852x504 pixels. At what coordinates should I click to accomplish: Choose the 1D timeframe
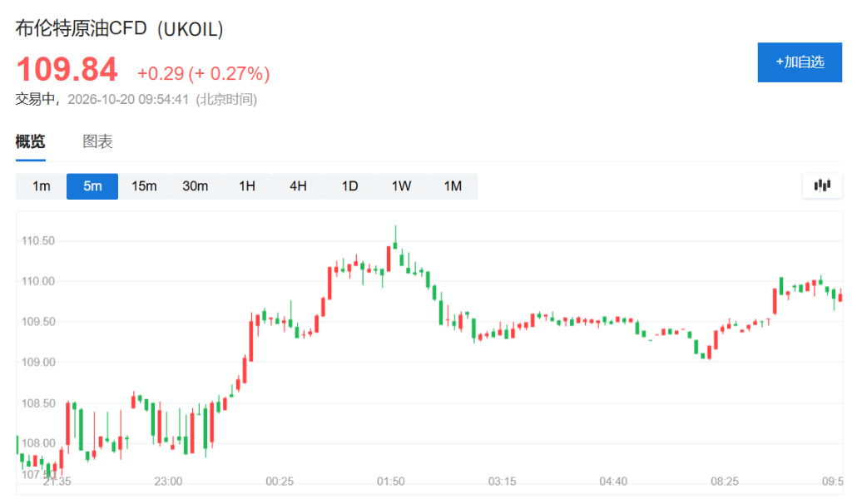349,186
